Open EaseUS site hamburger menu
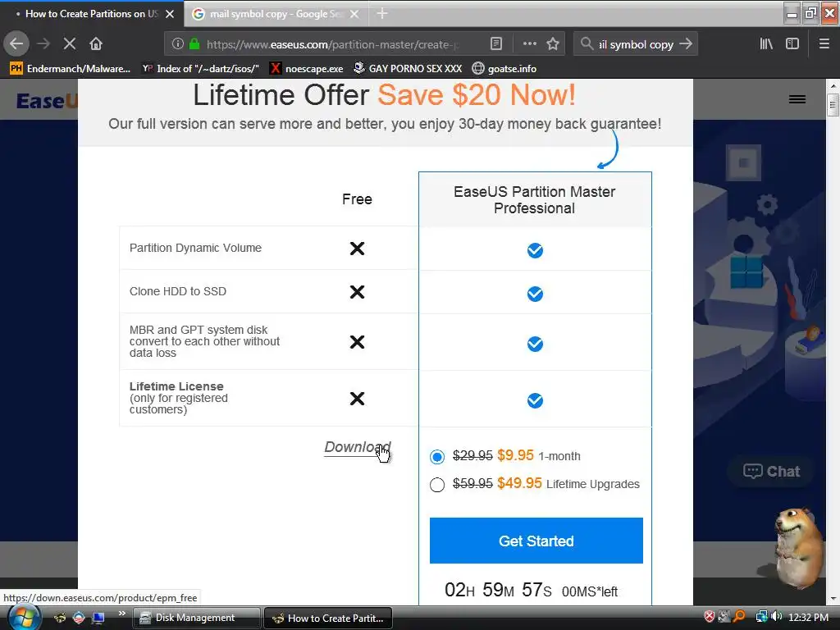The width and height of the screenshot is (840, 630). tap(797, 99)
